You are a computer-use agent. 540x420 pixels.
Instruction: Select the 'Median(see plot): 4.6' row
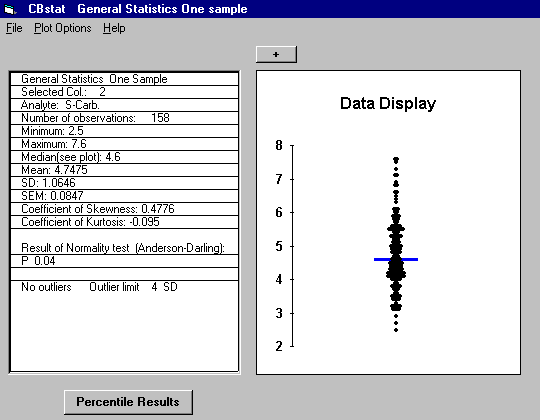[124, 157]
